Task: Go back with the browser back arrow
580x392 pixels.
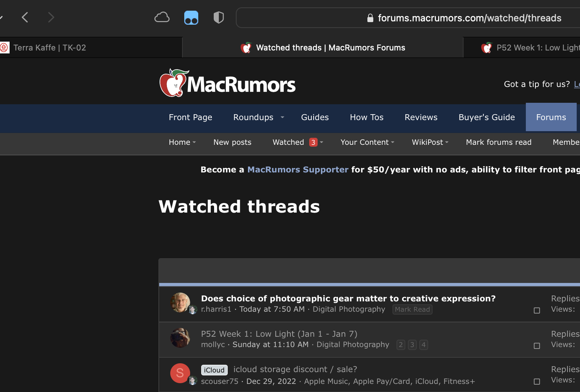Action: [x=25, y=17]
